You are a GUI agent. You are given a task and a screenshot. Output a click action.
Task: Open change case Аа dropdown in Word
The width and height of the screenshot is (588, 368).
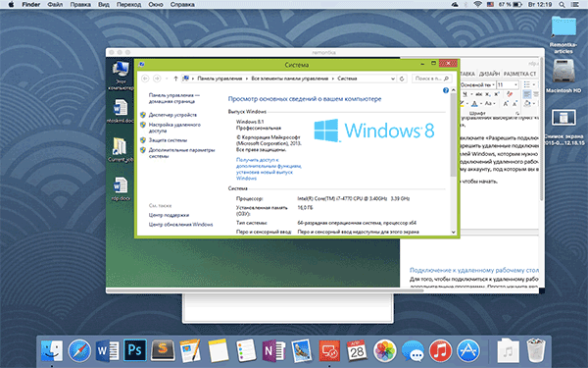coord(490,104)
